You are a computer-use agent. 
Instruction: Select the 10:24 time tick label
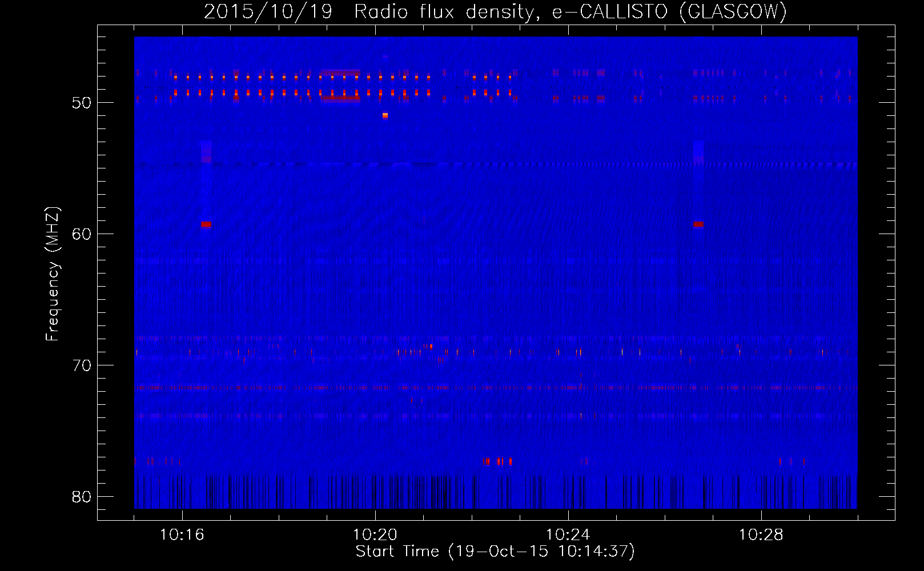pos(568,535)
